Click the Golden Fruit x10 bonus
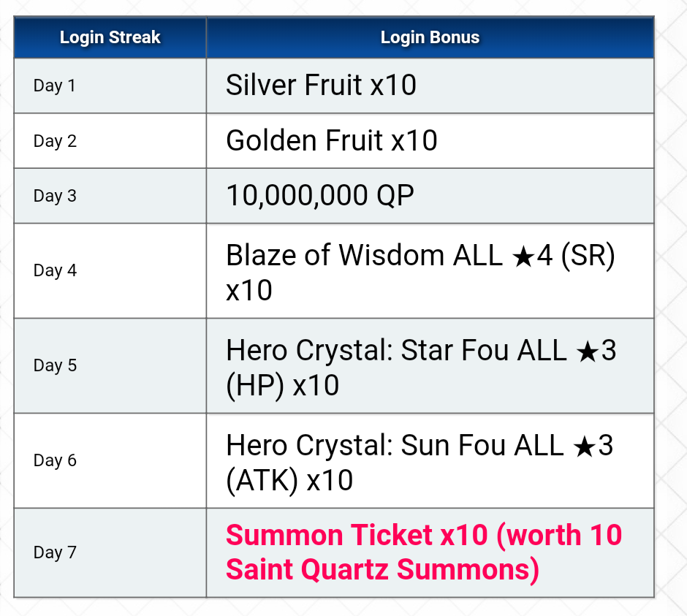Viewport: 687px width, 616px height. (331, 140)
